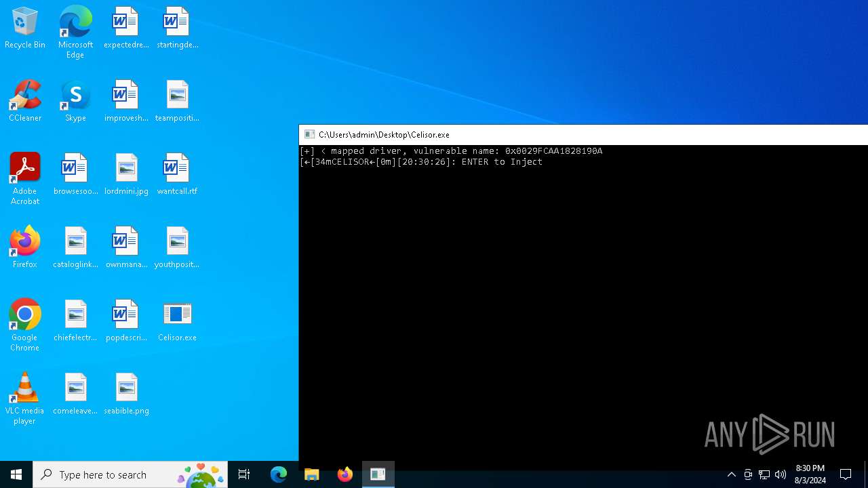Select the improvesh... Word document icon

click(x=126, y=101)
